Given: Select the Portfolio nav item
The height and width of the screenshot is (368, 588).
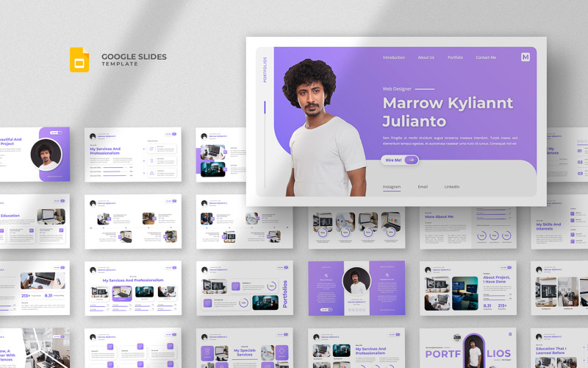Looking at the screenshot, I should click(x=455, y=57).
